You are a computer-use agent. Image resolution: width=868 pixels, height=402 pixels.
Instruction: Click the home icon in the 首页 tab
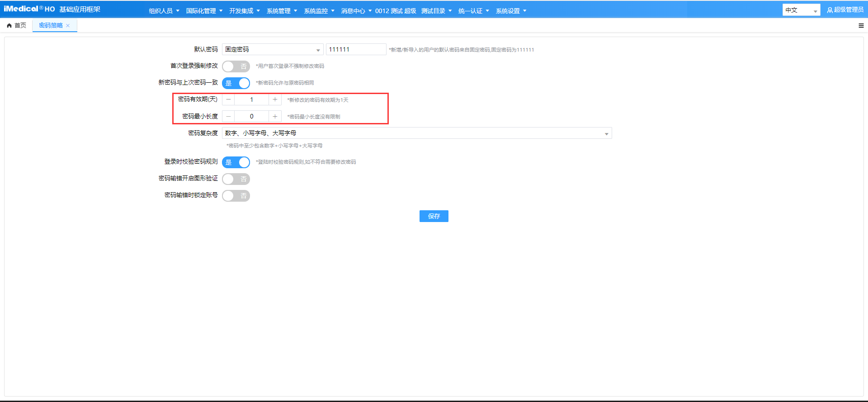tap(9, 26)
